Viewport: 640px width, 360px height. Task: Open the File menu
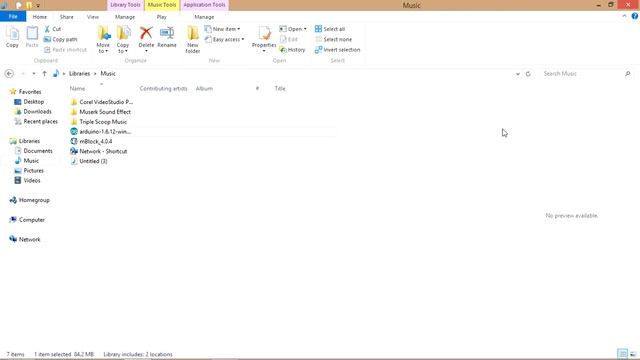tap(13, 17)
